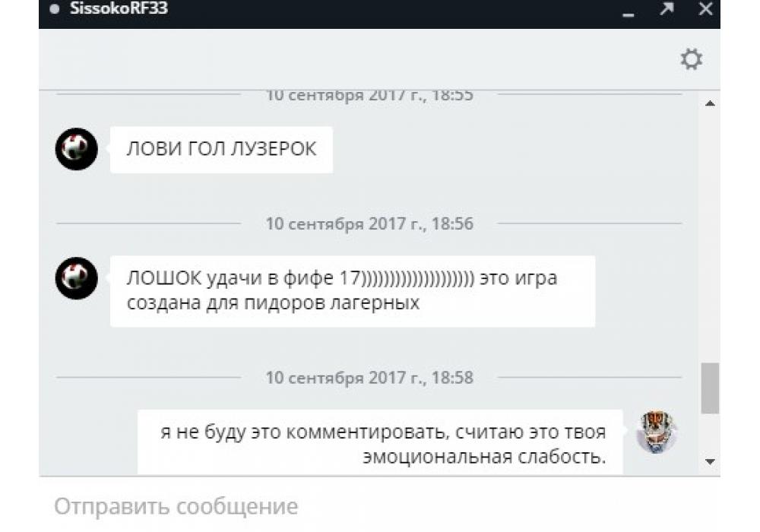This screenshot has height=532, width=760.
Task: Pop out chat with arrow icon
Action: 667,8
